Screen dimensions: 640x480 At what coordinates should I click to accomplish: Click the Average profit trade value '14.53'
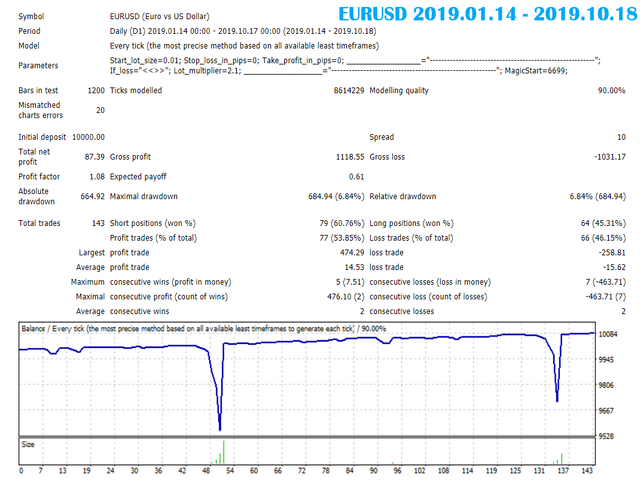point(354,267)
